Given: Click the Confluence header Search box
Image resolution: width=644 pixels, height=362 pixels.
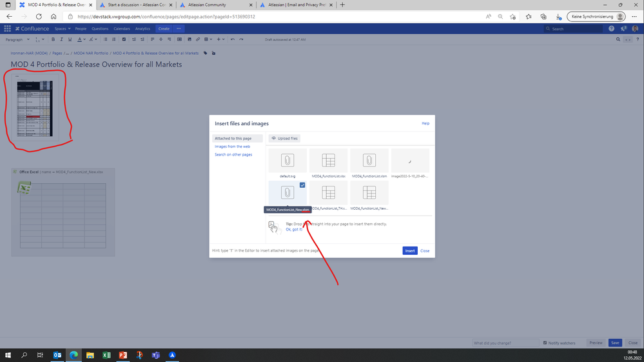Looking at the screenshot, I should (x=573, y=29).
